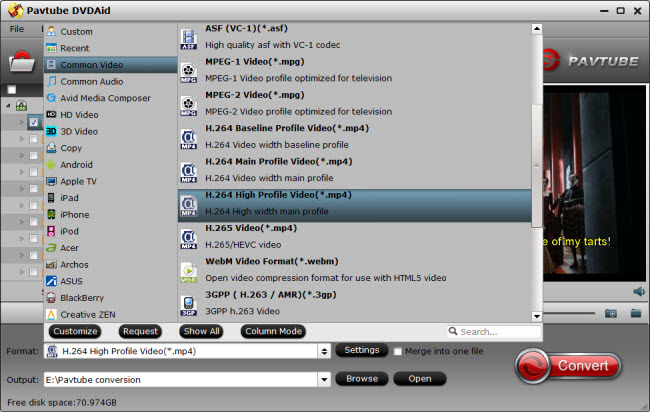
Task: Select Common Audio category
Action: click(x=91, y=81)
